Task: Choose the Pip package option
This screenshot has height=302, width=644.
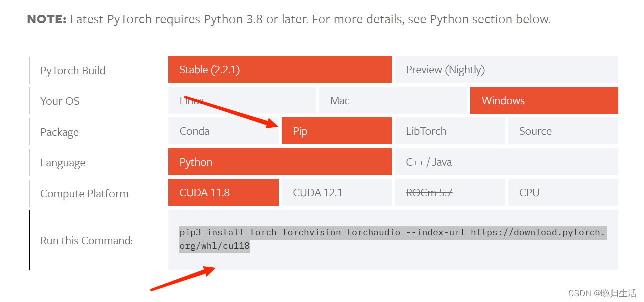Action: (336, 131)
